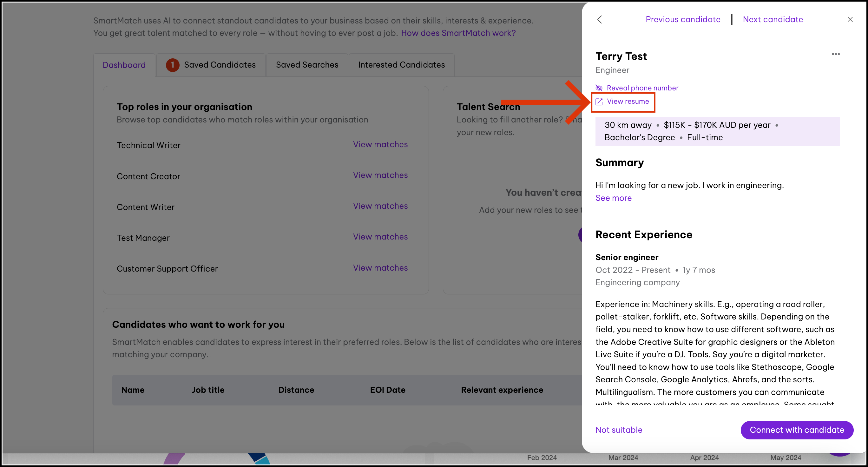Click the back chevron in candidate panel
Viewport: 868px width, 467px height.
point(599,20)
